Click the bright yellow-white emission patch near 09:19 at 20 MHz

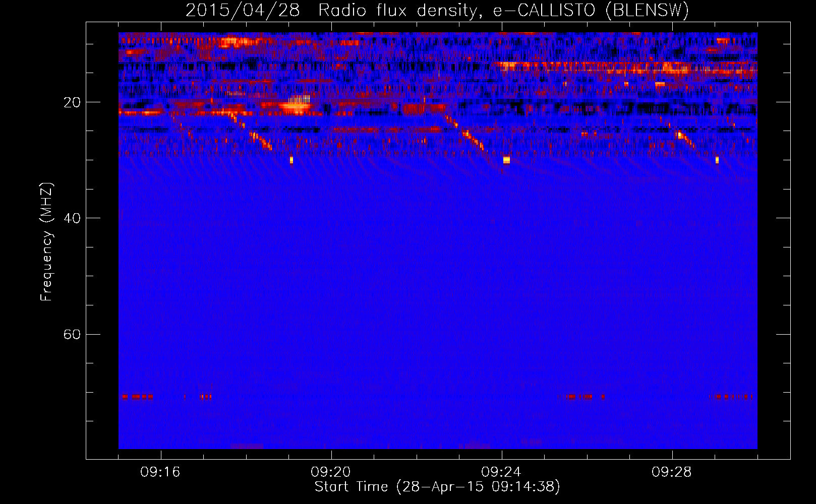(x=297, y=105)
